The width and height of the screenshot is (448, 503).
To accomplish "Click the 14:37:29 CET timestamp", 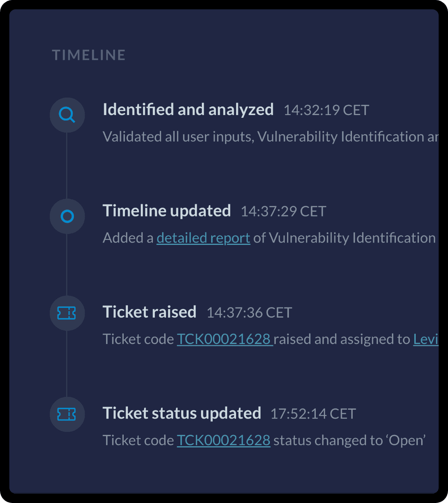I will 283,211.
